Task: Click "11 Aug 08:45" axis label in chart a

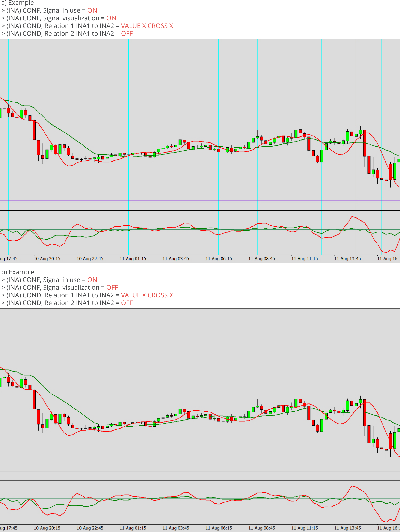Action: 262,259
